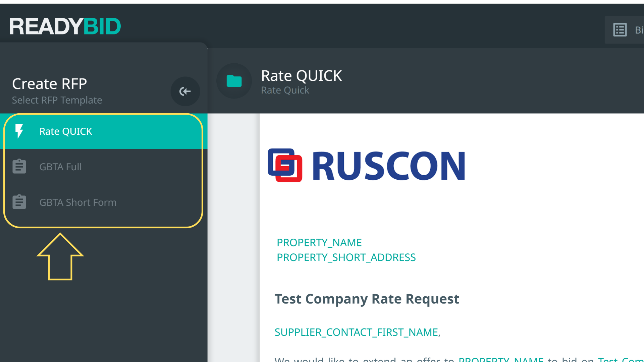Choose the GBTA Short Form template label

coord(78,202)
